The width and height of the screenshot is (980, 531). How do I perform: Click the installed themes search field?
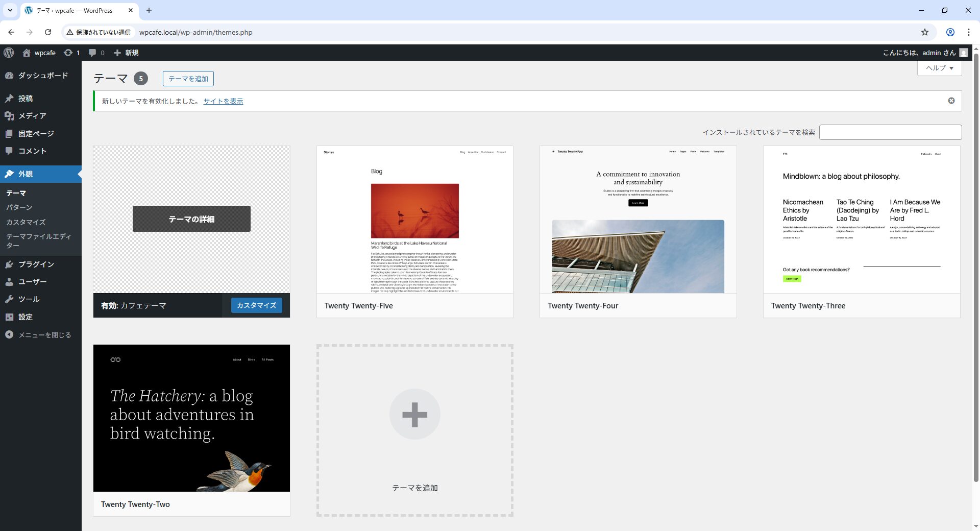click(x=890, y=132)
